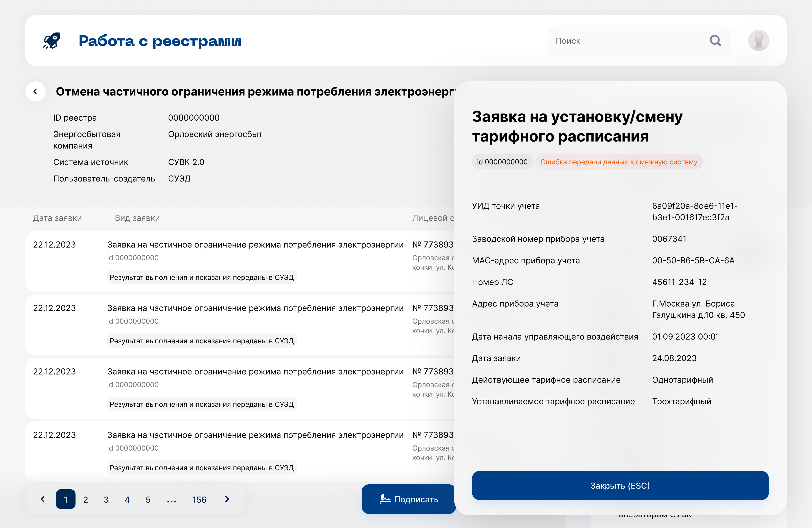Go to next page arrow

227,499
